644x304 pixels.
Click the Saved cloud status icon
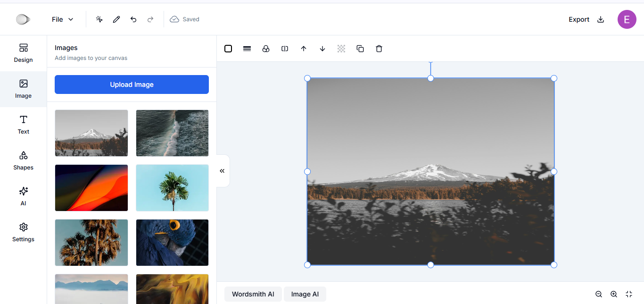click(x=174, y=19)
